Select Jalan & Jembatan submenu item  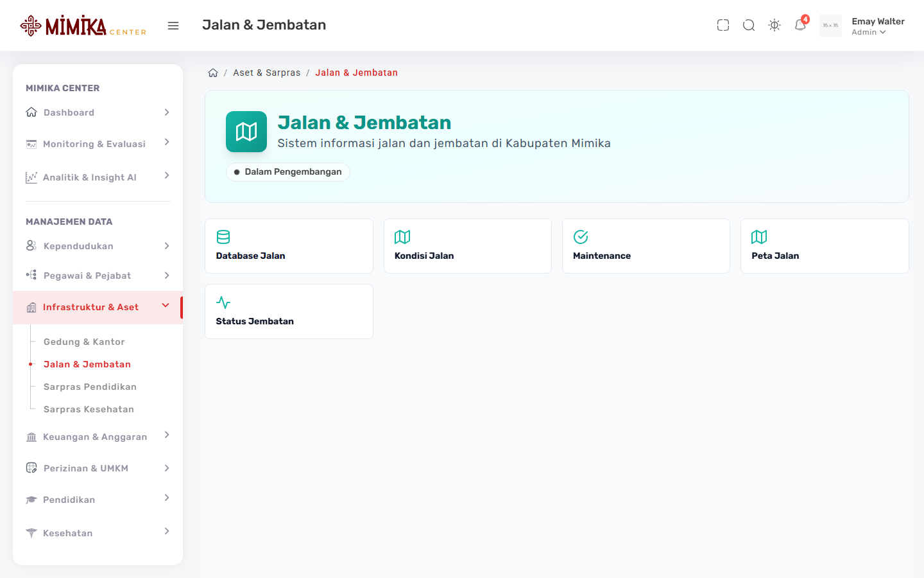(x=87, y=364)
